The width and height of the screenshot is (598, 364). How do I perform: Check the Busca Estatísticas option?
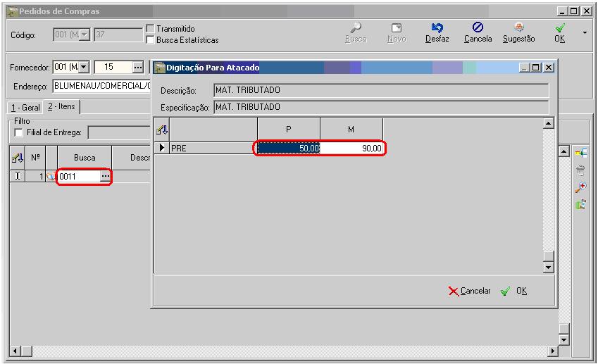(149, 40)
